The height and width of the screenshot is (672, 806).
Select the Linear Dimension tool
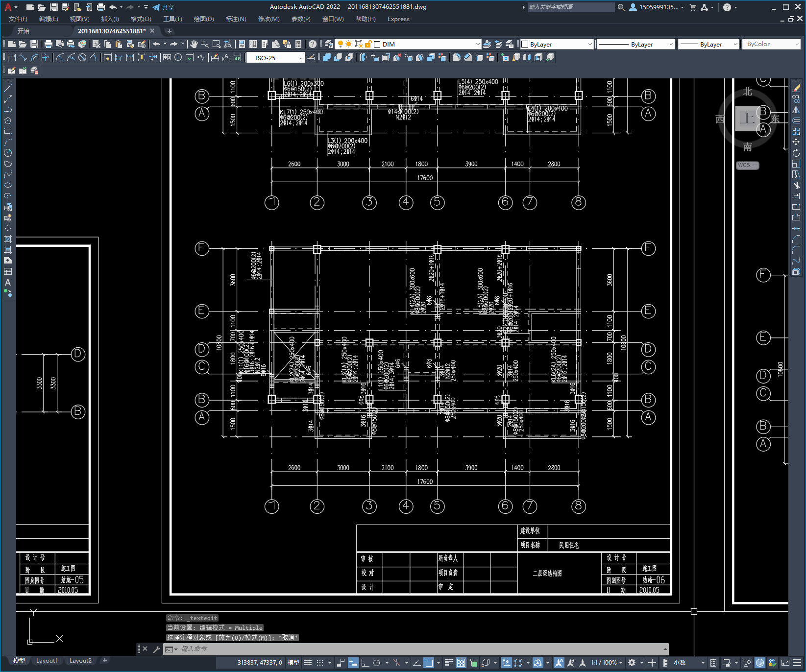(x=12, y=57)
